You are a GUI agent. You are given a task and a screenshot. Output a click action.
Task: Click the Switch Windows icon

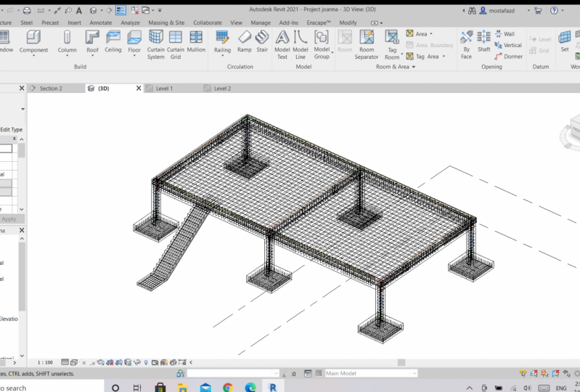146,10
